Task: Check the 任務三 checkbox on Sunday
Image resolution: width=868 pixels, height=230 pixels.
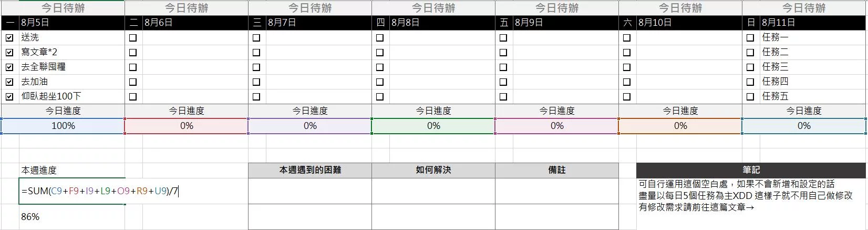Action: coord(750,67)
